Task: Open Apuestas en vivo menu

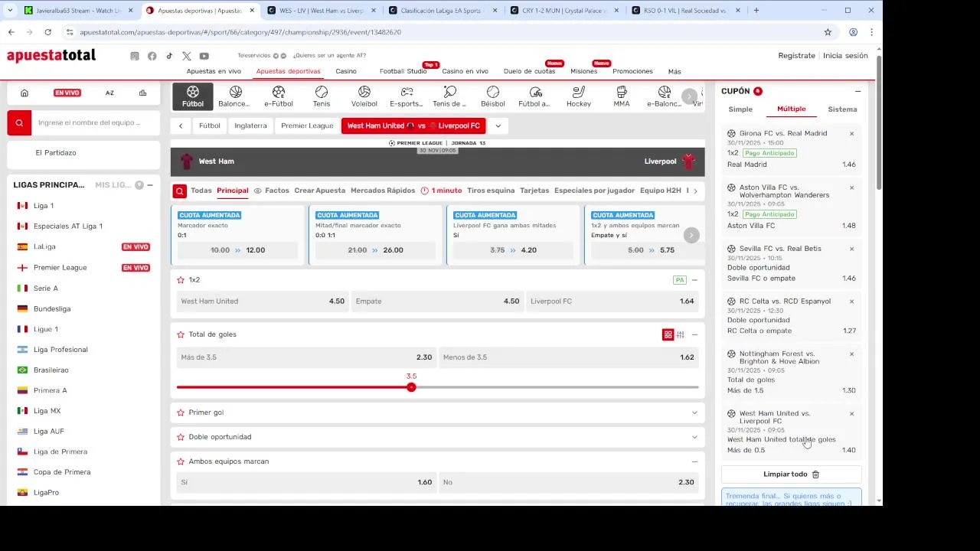Action: coord(214,71)
